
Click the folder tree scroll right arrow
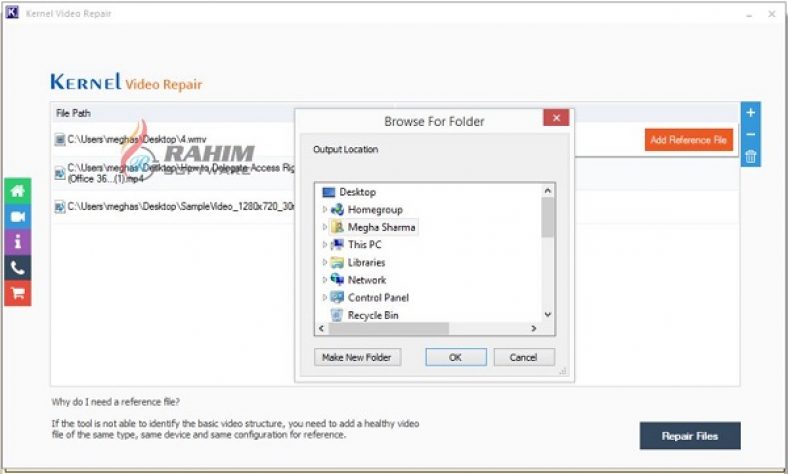(534, 328)
